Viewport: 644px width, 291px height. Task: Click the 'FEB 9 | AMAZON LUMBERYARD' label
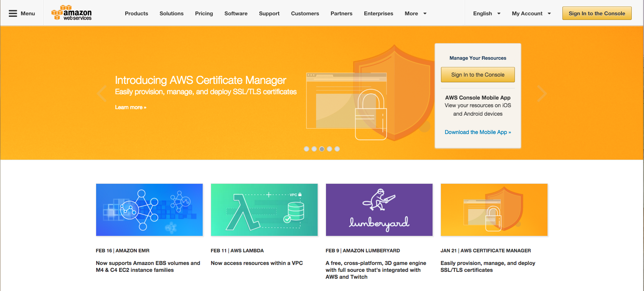click(x=363, y=250)
